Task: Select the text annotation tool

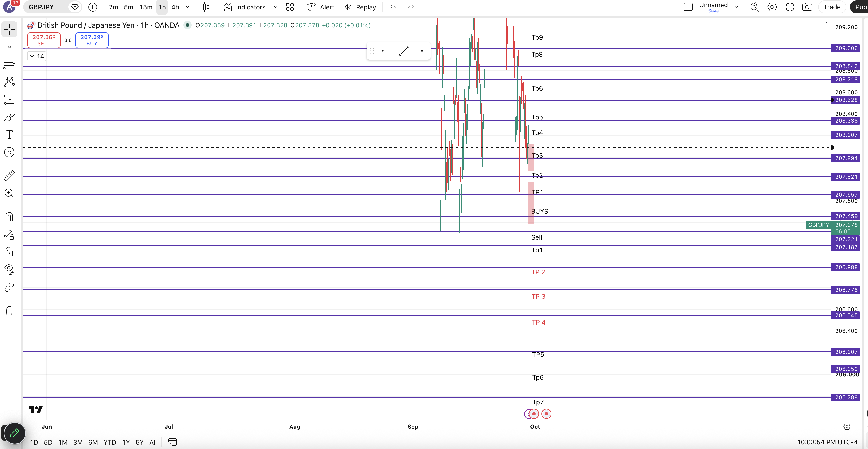Action: click(x=9, y=135)
